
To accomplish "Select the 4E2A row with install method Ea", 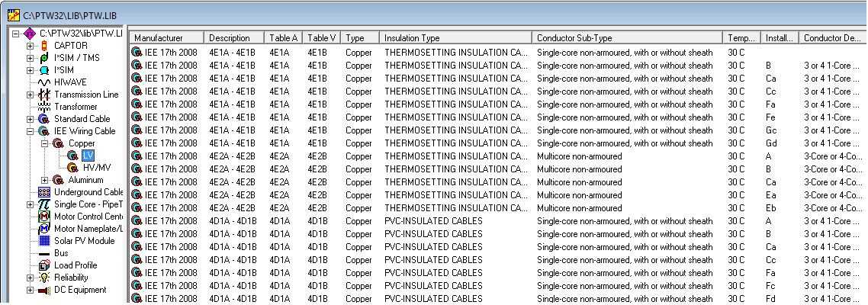I will (497, 195).
